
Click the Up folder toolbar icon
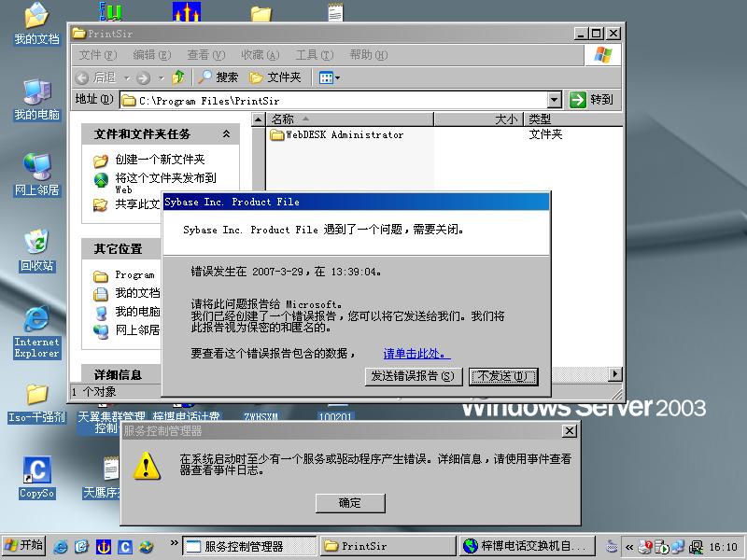coord(178,77)
